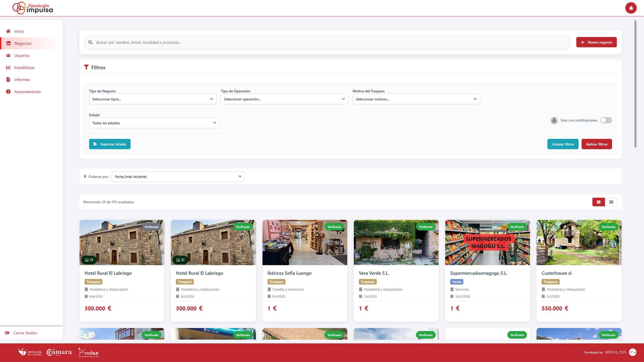Click Venta tag on Supermercadosmagogu card
This screenshot has width=644, height=362.
pos(457,282)
